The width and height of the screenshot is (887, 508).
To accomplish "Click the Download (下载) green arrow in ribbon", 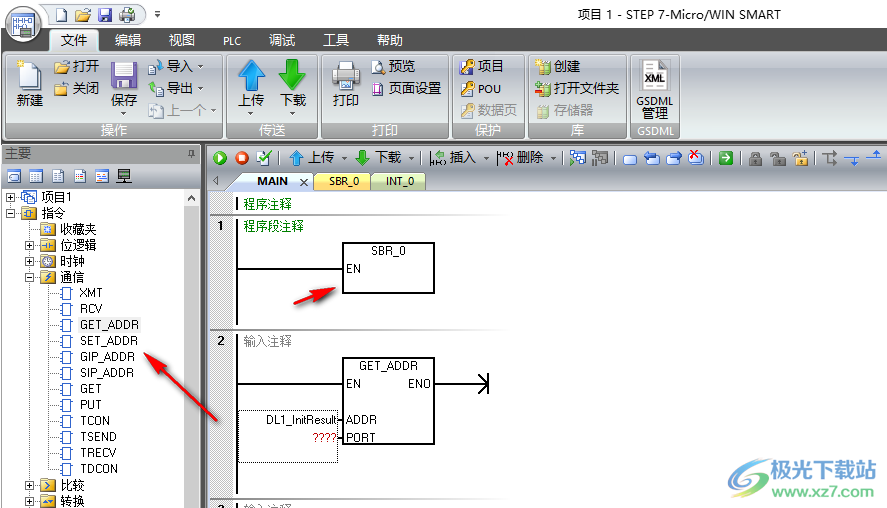I will point(292,75).
